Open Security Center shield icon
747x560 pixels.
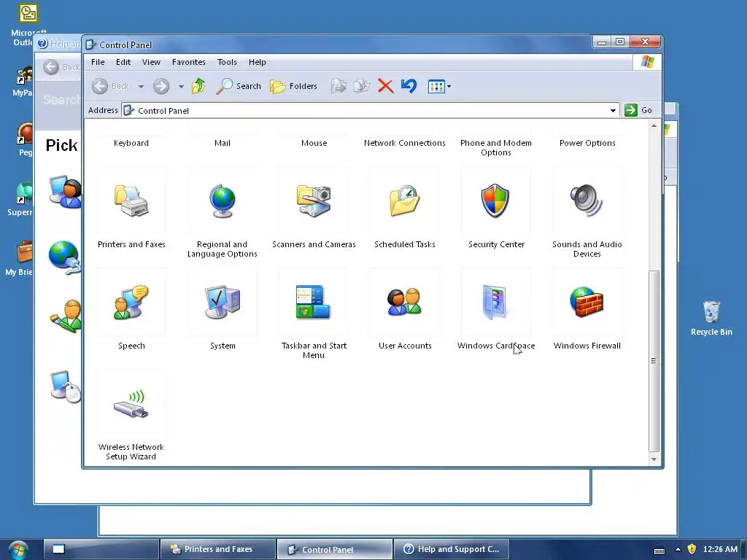click(x=495, y=201)
